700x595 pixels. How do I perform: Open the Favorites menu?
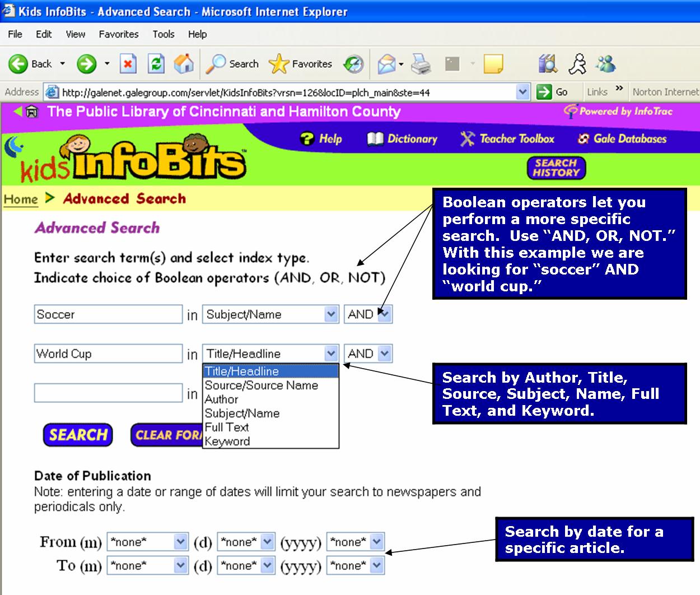coord(119,34)
